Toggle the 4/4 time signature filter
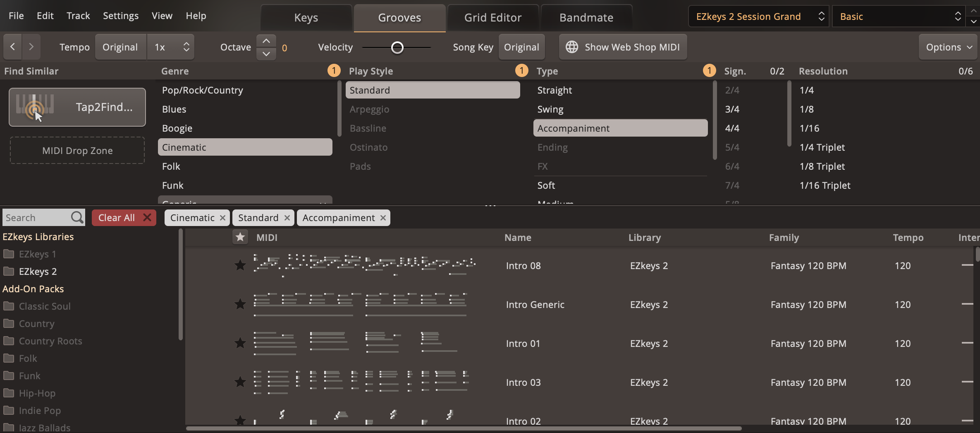980x433 pixels. (x=732, y=128)
